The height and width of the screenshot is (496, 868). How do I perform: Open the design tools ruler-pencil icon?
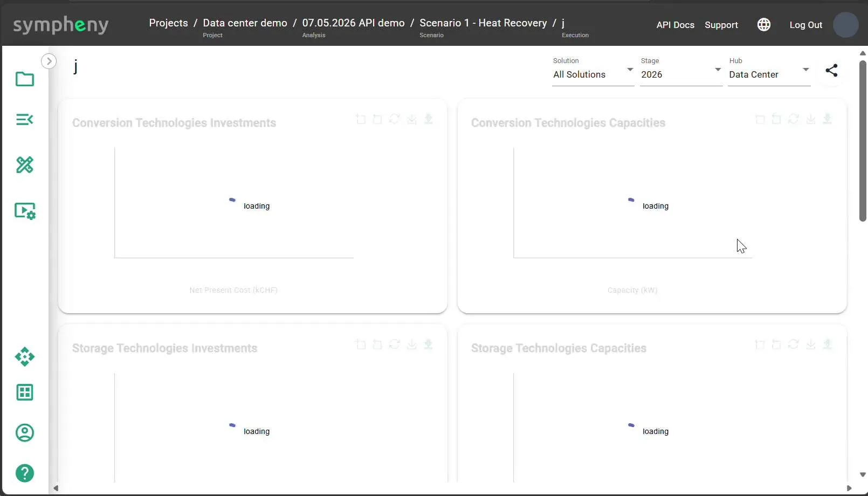click(25, 164)
